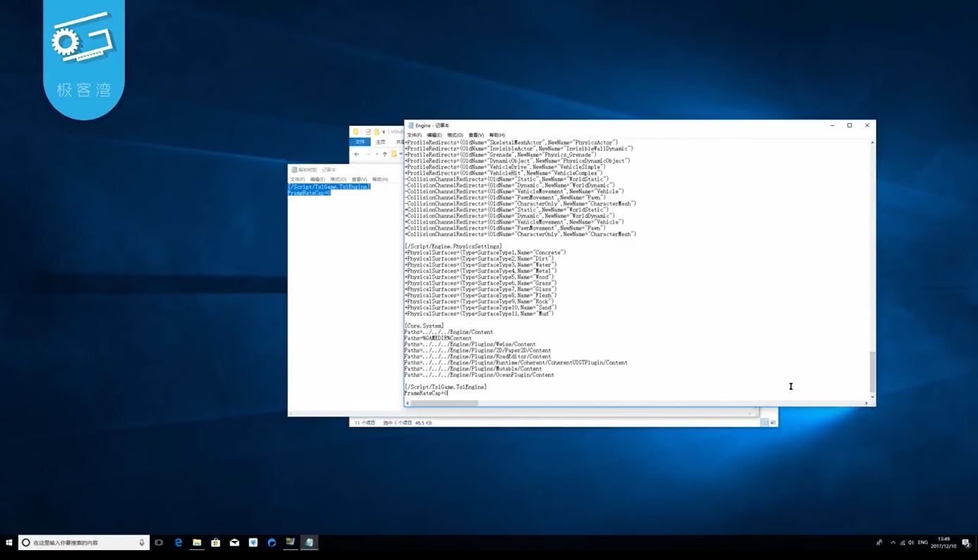Expand the hidden system tray icons chevron

click(893, 542)
